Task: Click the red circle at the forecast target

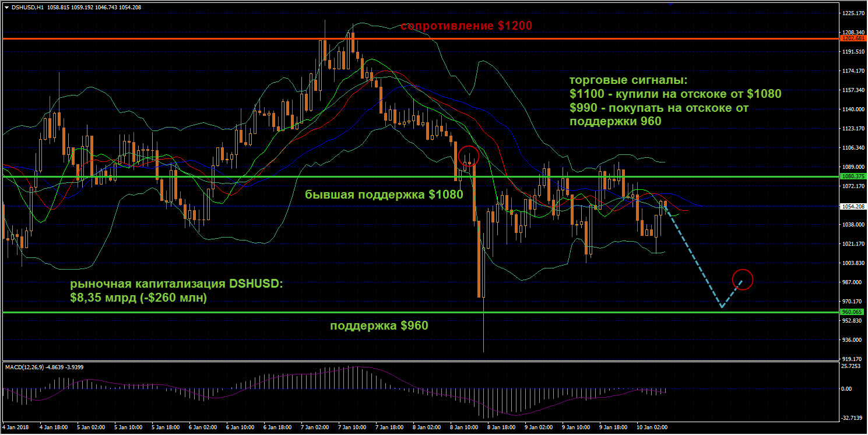Action: pyautogui.click(x=743, y=280)
